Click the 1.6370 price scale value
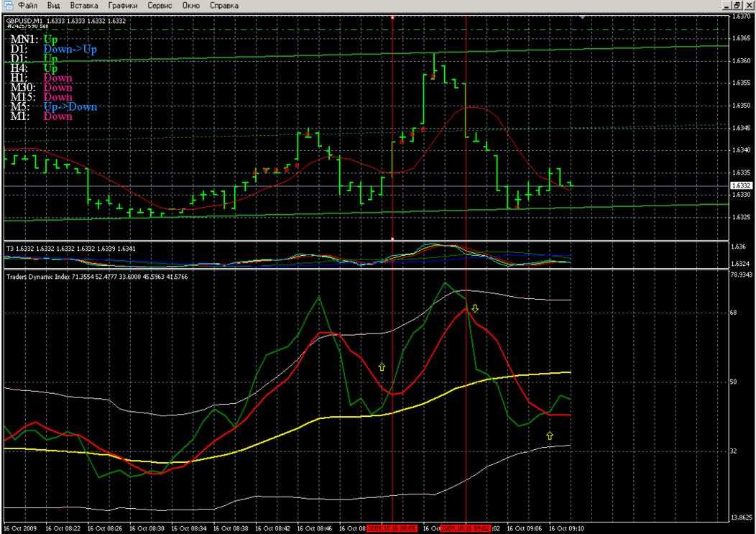The height and width of the screenshot is (534, 756). (x=741, y=17)
